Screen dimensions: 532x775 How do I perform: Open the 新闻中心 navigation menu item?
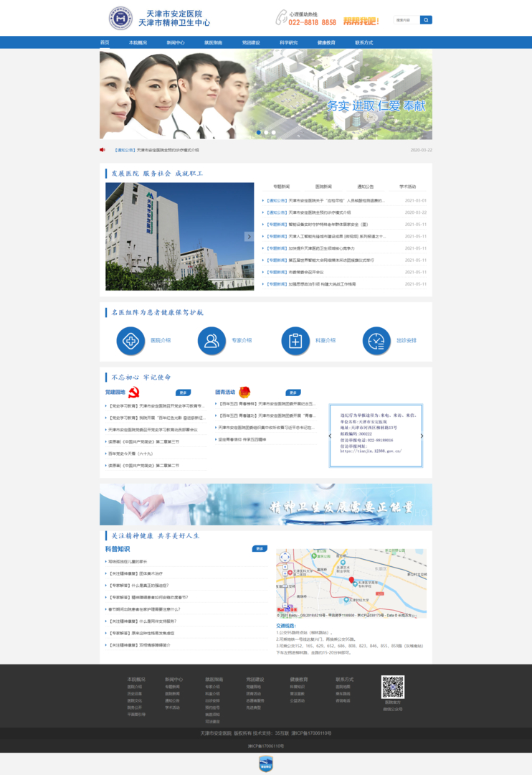[176, 42]
